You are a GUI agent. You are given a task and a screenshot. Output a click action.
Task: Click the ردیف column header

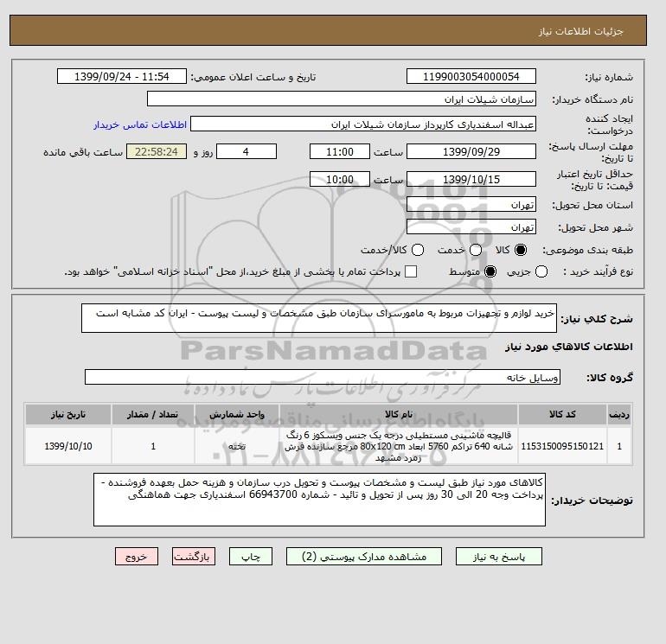(619, 414)
